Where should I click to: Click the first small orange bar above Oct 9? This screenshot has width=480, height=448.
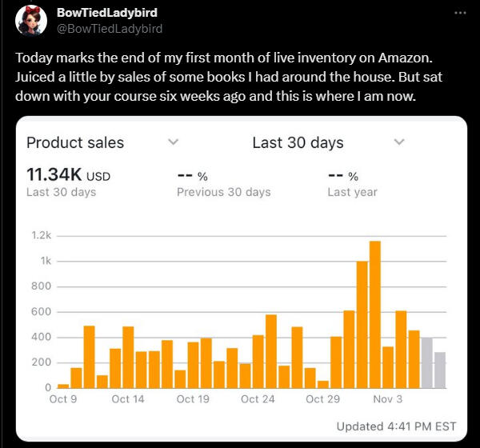[63, 386]
